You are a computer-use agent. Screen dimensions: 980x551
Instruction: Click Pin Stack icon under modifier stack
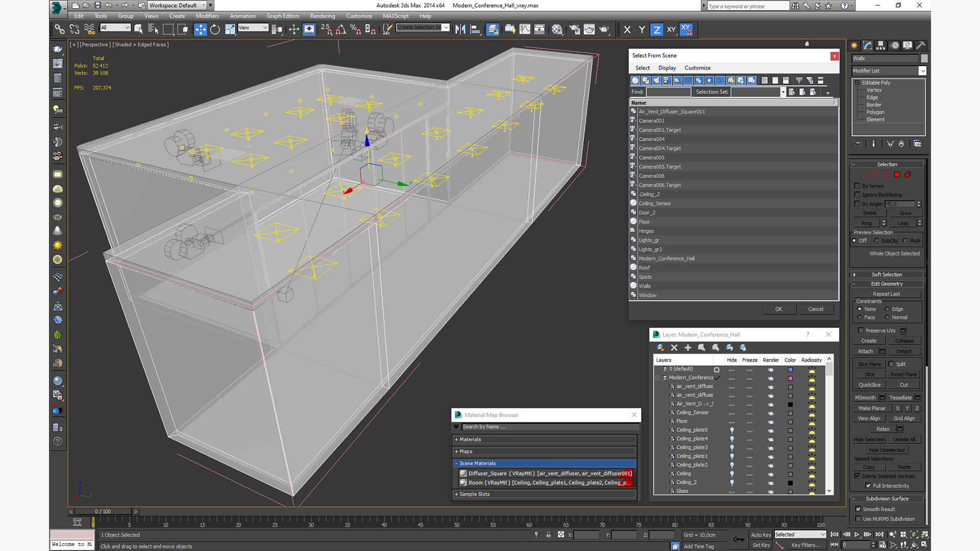pyautogui.click(x=857, y=144)
